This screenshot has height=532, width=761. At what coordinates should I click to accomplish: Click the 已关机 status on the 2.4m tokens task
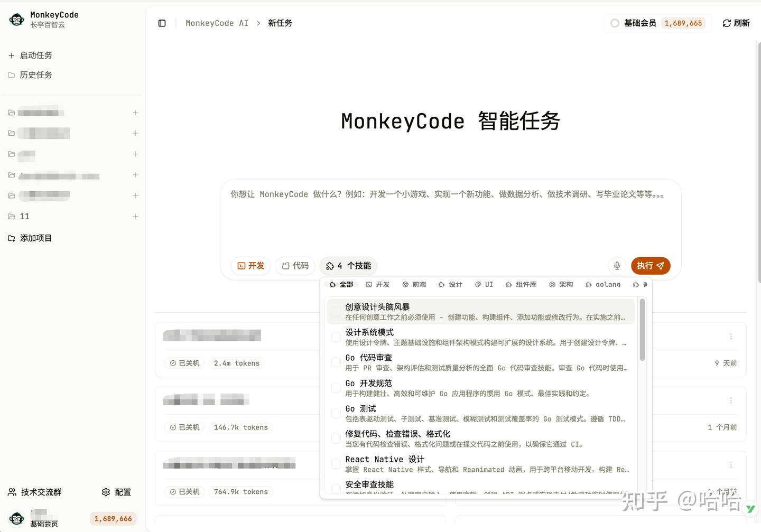[185, 363]
